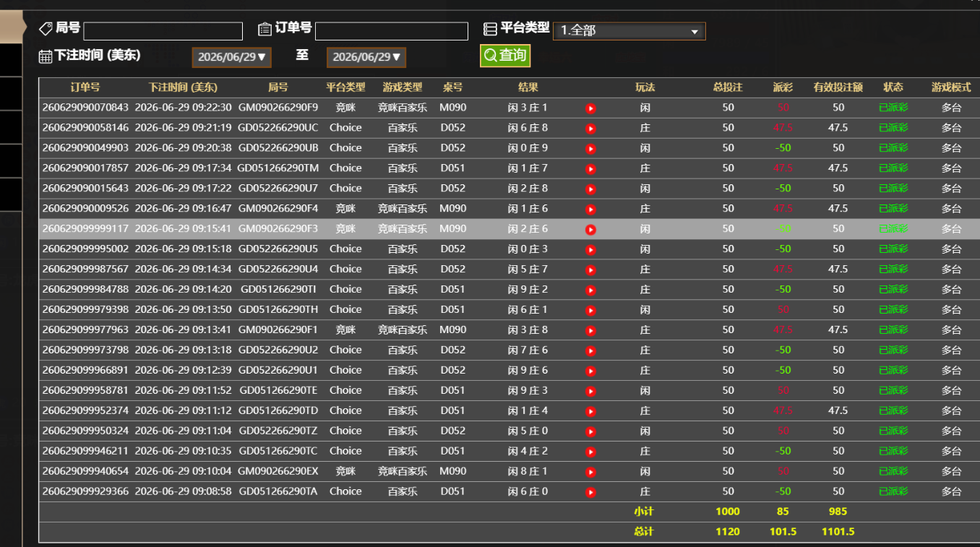This screenshot has height=547, width=980.
Task: Play video replay for order 260629099995002
Action: point(590,250)
